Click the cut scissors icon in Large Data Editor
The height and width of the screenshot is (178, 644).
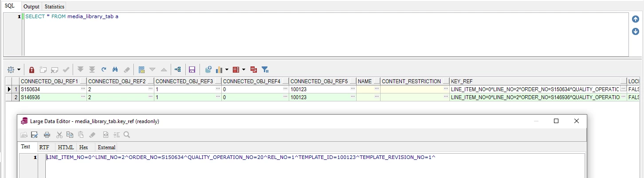tap(59, 135)
